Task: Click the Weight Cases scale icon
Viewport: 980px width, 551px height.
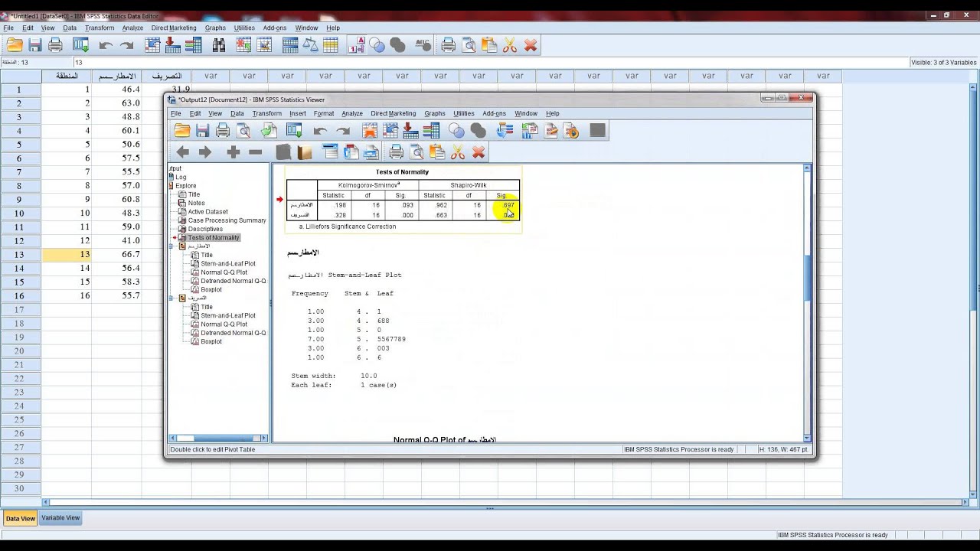Action: click(311, 45)
